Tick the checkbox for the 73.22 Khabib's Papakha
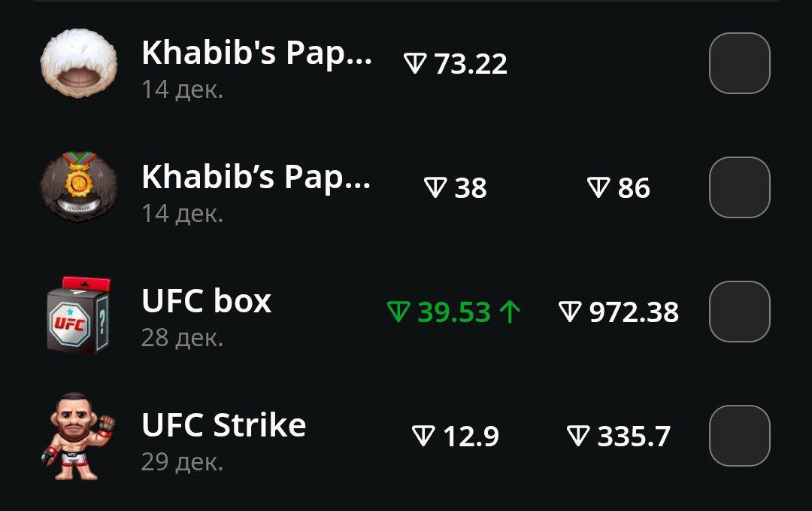812x511 pixels. click(740, 63)
